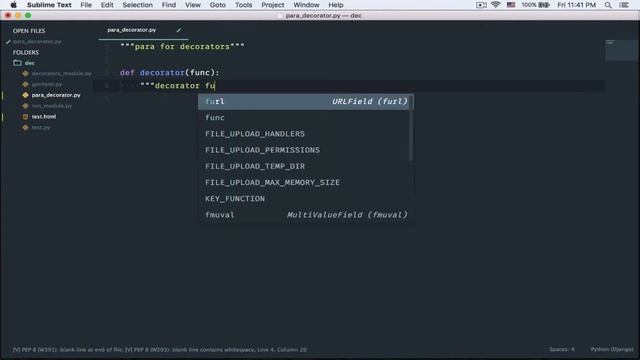Open the View menu
Screen dimensions: 640x360
point(193,5)
